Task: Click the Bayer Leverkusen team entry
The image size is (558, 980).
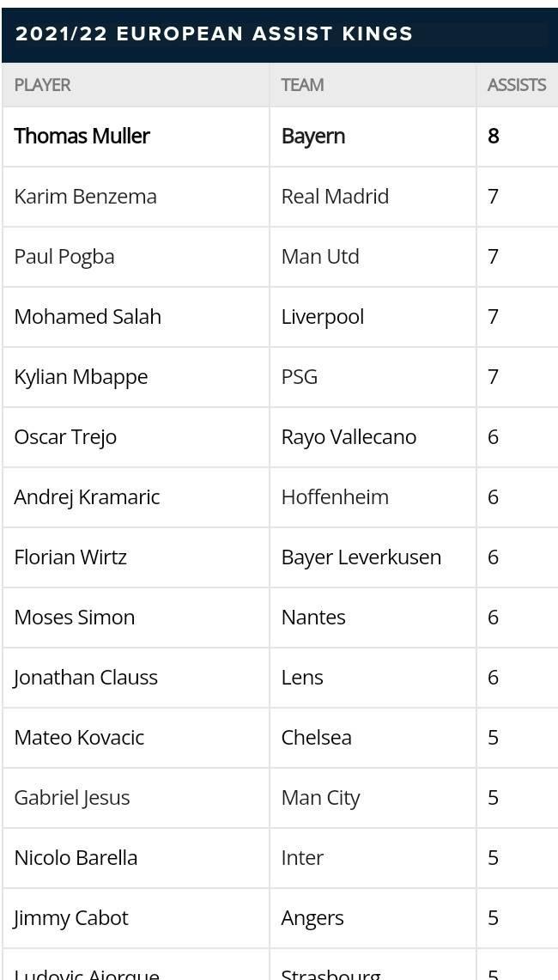Action: click(361, 557)
